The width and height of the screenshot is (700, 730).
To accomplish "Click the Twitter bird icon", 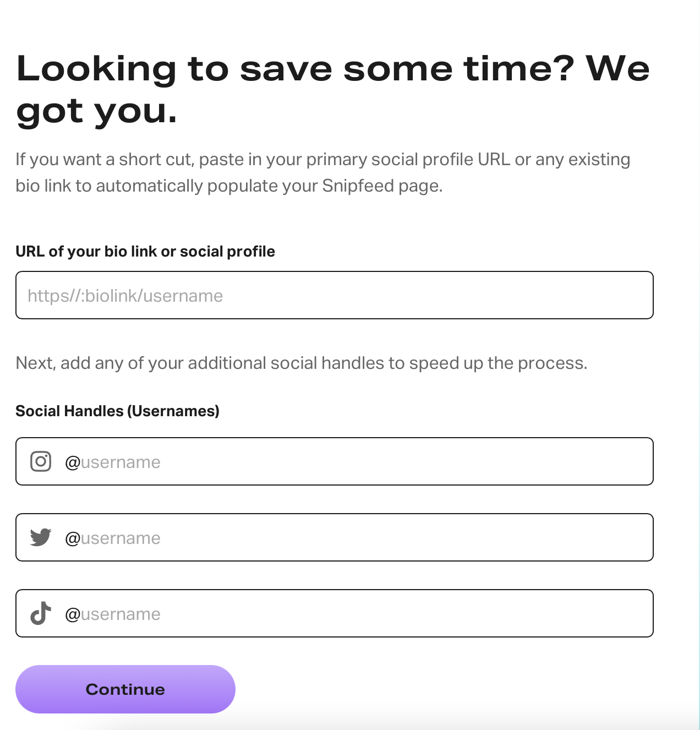I will (41, 537).
